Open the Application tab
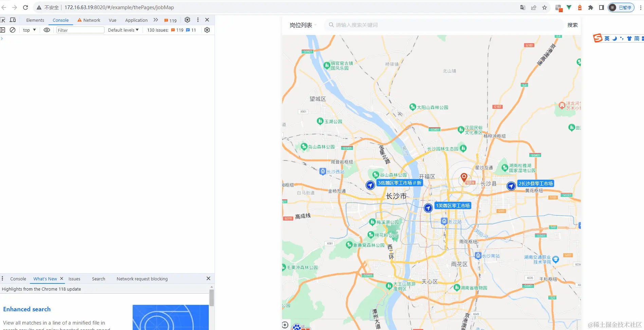Viewport: 644px width, 330px height. pos(136,20)
